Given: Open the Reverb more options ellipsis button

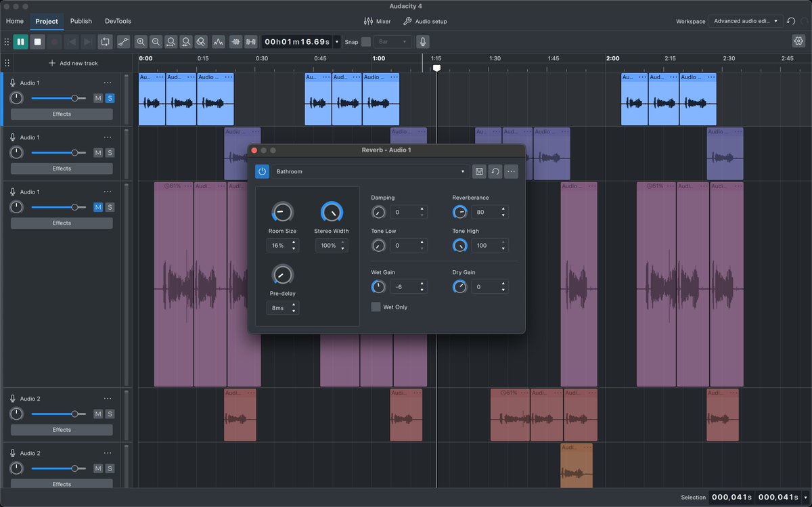Looking at the screenshot, I should pyautogui.click(x=512, y=172).
